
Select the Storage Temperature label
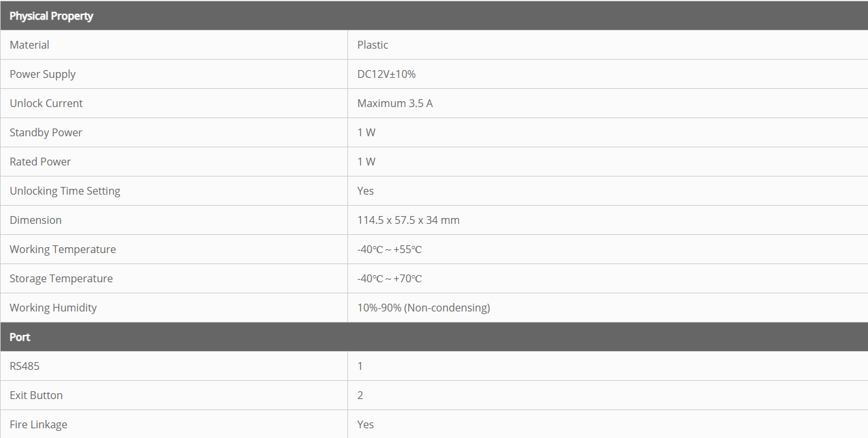[x=61, y=278]
